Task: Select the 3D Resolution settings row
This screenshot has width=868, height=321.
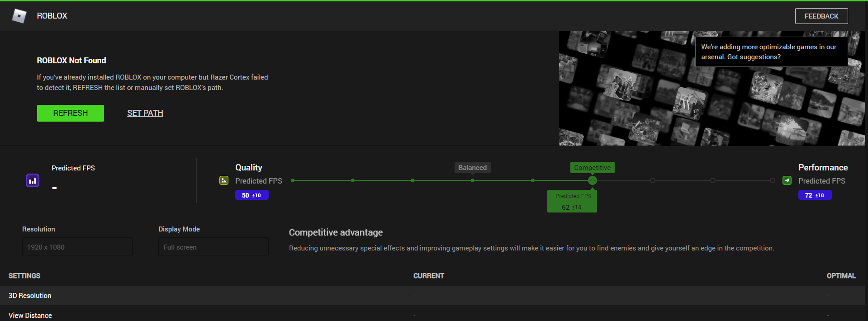Action: coord(432,296)
